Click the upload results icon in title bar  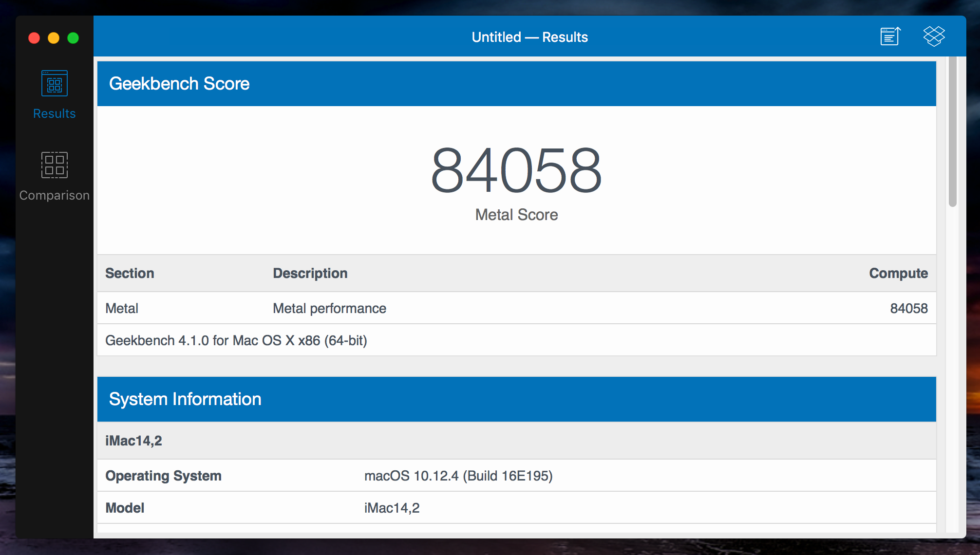point(890,37)
